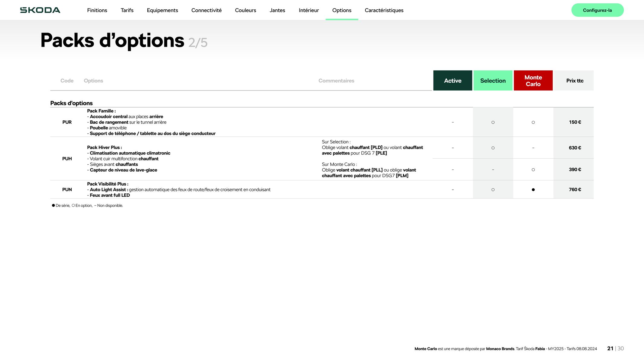Click the PUN Selection option circle

pyautogui.click(x=493, y=190)
